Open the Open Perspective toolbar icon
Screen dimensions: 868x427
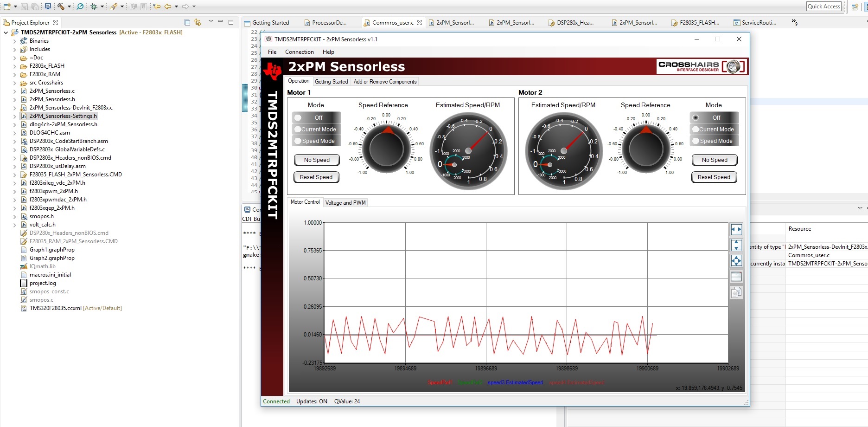(x=855, y=6)
